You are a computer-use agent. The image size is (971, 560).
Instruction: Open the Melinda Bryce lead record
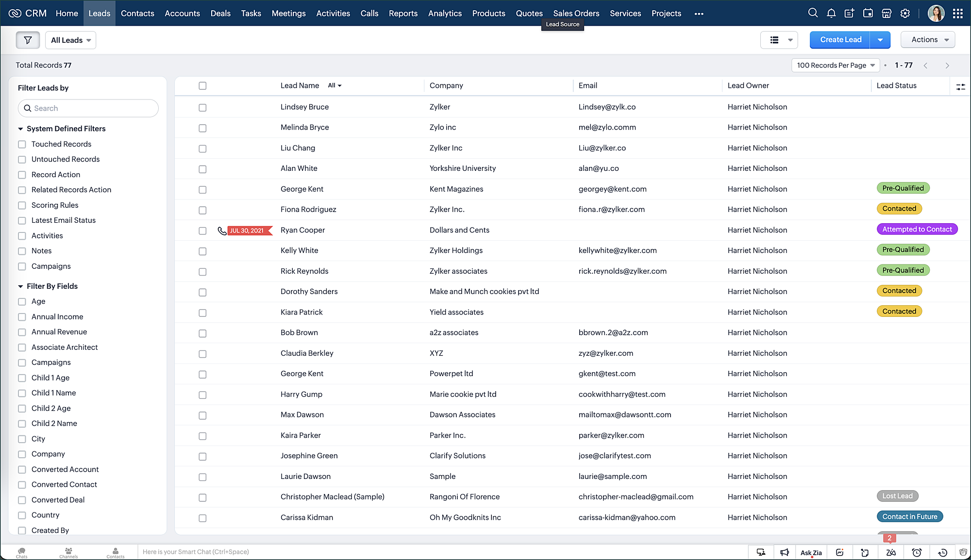coord(304,127)
